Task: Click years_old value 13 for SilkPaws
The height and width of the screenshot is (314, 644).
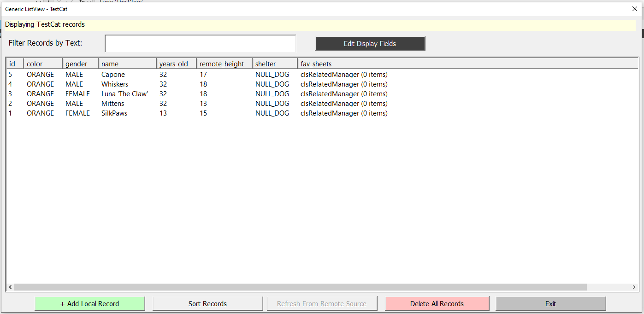Action: pos(163,113)
